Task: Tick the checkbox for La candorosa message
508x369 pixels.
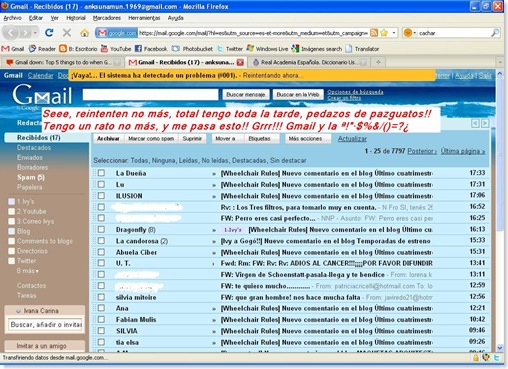Action: [101, 241]
